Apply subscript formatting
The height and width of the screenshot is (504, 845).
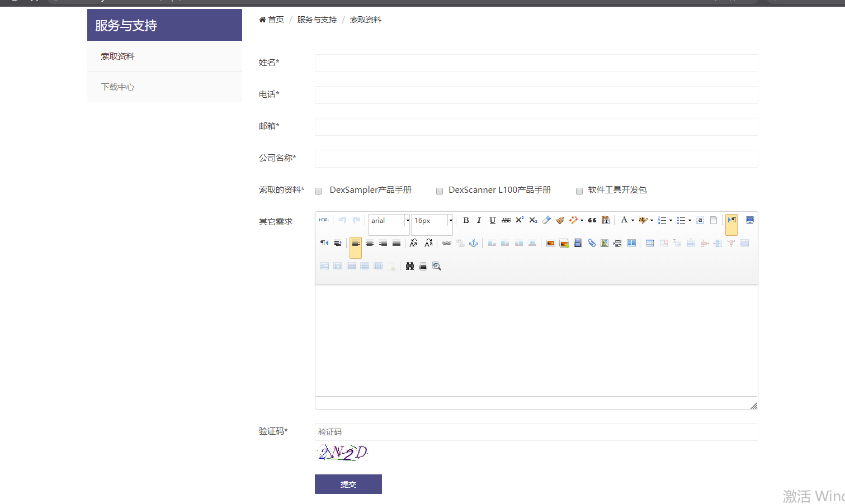point(533,220)
